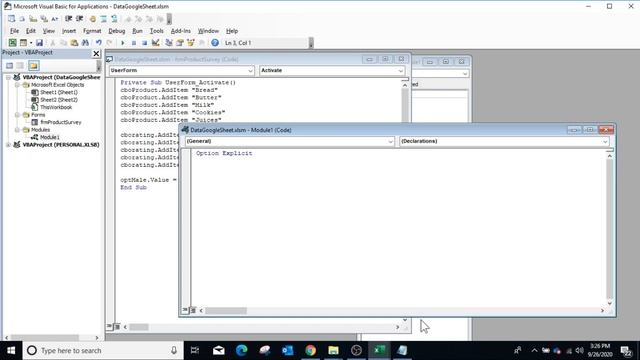
Task: Click the View Microsoft Excel toolbar icon
Action: click(13, 42)
